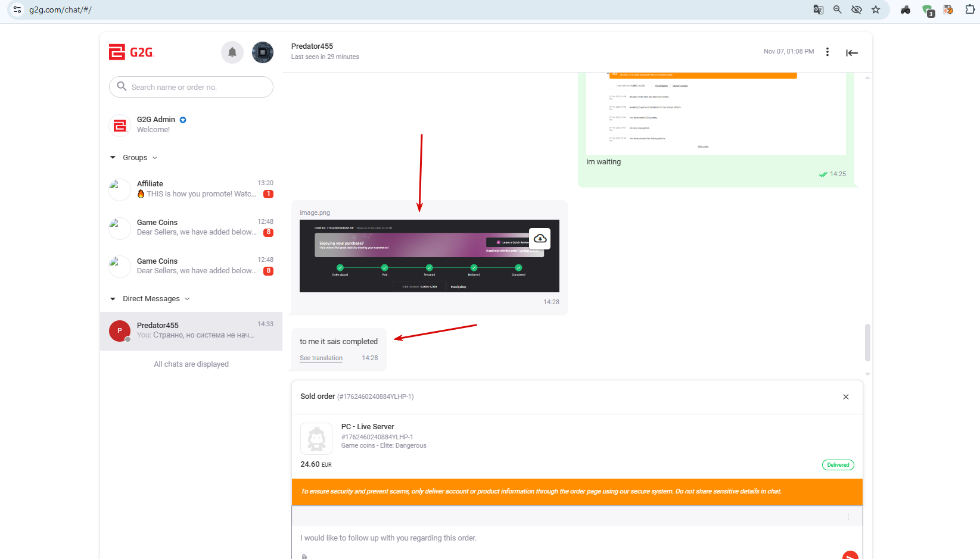Open the user profile avatar
This screenshot has width=980, height=559.
(x=263, y=52)
